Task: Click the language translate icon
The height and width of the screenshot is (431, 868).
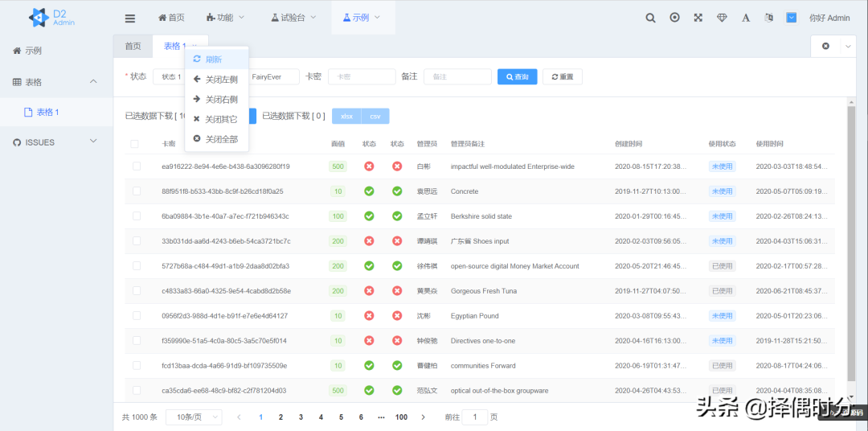Action: click(768, 18)
